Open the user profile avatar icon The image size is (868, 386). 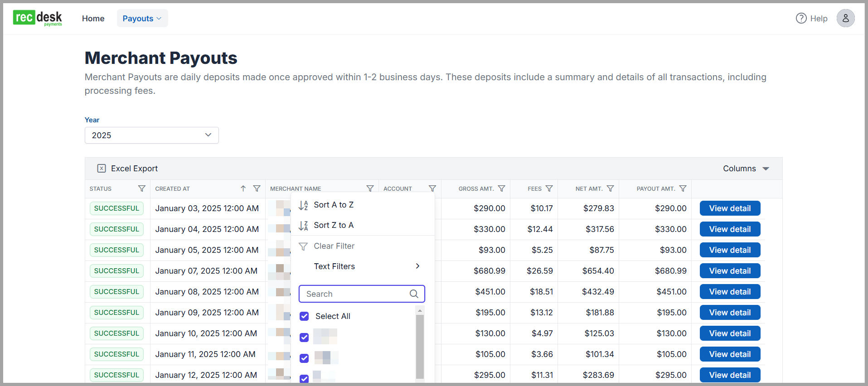click(x=845, y=19)
